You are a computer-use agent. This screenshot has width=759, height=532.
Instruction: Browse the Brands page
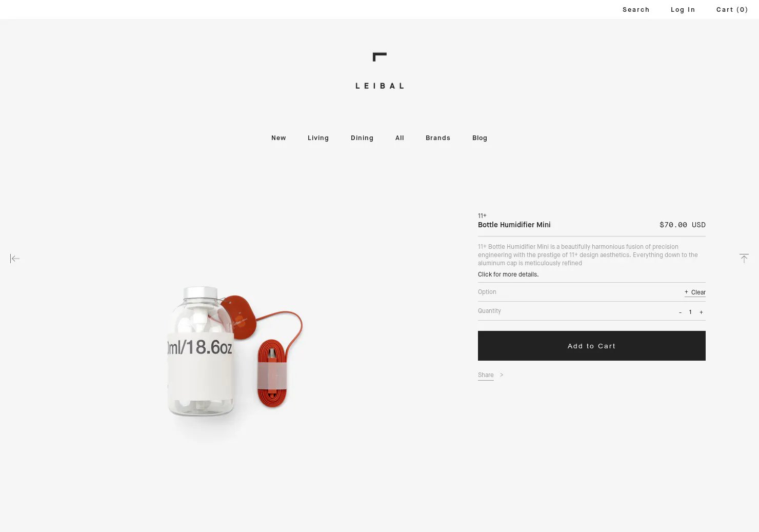coord(438,138)
